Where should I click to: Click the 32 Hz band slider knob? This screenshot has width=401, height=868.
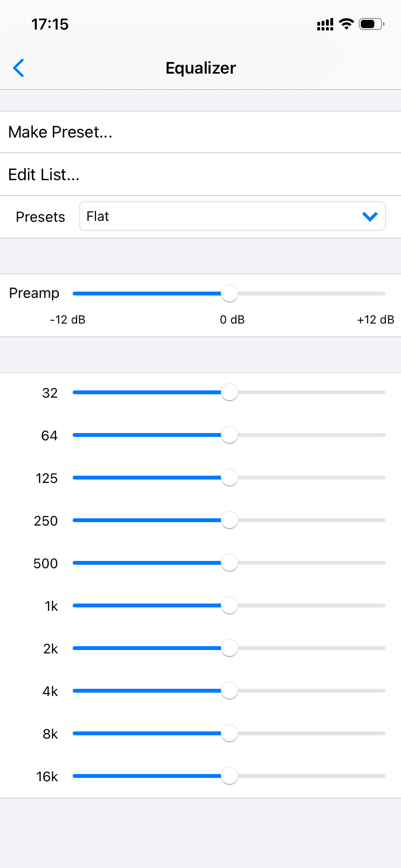[x=230, y=392]
